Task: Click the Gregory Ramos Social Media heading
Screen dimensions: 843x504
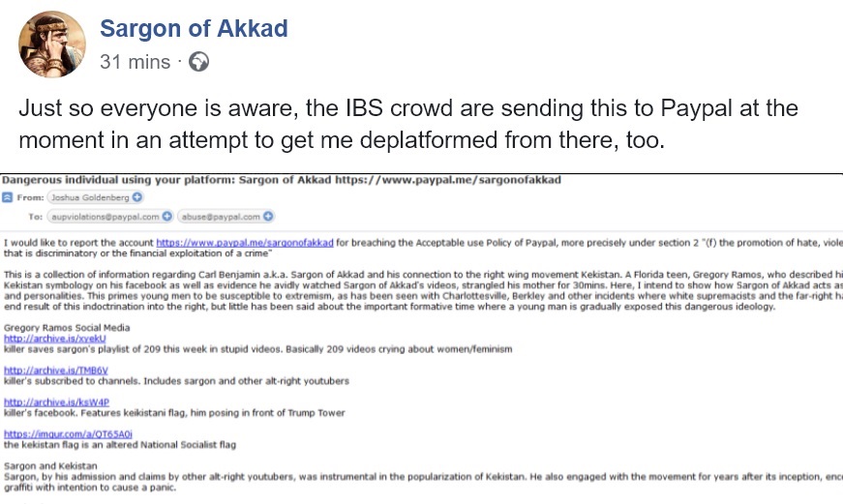Action: pos(67,328)
